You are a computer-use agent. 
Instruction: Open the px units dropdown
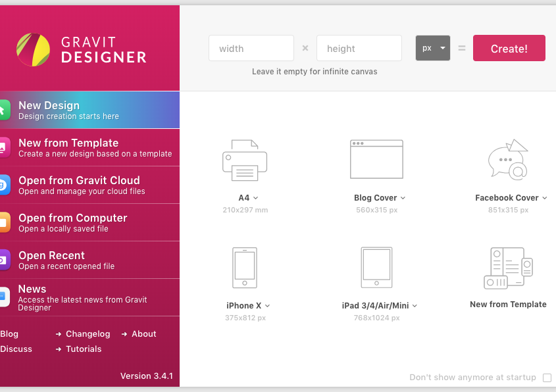click(433, 48)
